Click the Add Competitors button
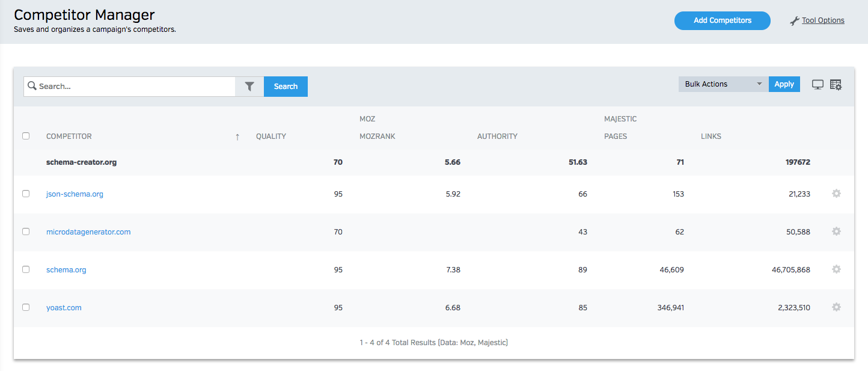The image size is (868, 371). (x=722, y=20)
